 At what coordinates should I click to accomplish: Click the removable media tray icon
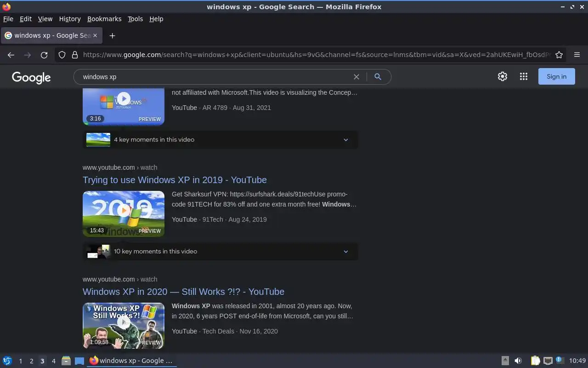(x=505, y=361)
